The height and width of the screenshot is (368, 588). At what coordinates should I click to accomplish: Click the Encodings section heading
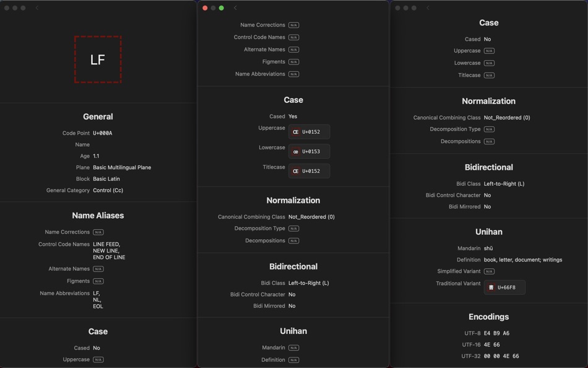point(488,317)
